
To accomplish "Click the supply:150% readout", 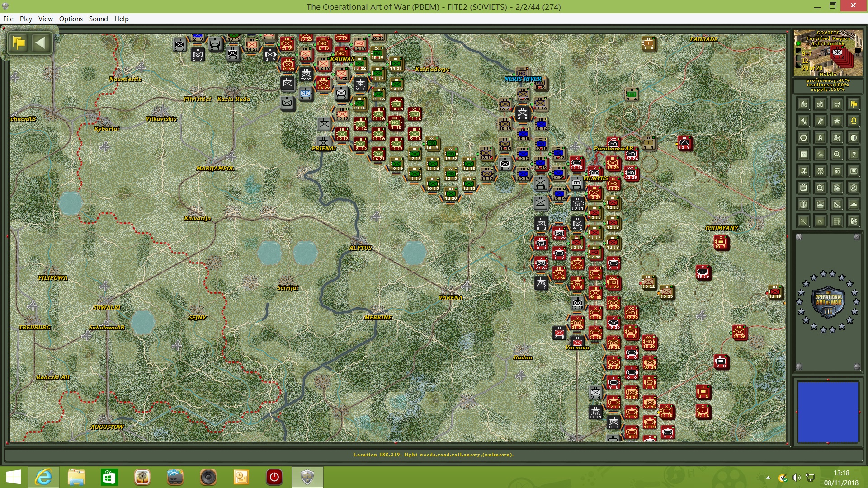I will 828,89.
